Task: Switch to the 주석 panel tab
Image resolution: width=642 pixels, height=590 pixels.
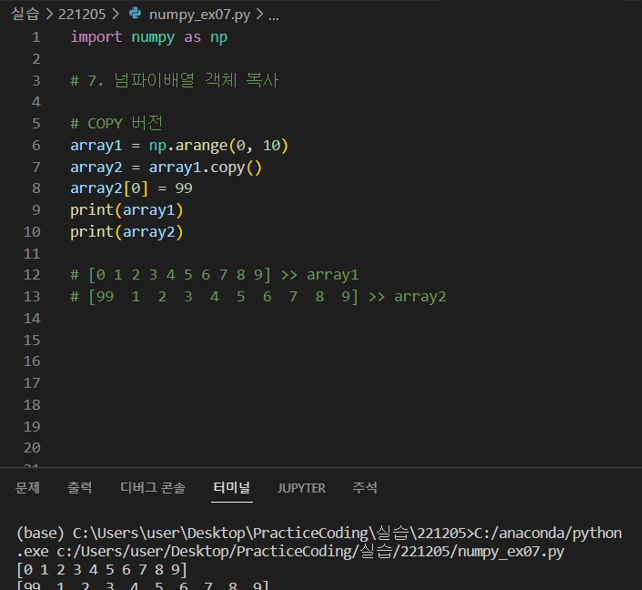Action: 365,487
